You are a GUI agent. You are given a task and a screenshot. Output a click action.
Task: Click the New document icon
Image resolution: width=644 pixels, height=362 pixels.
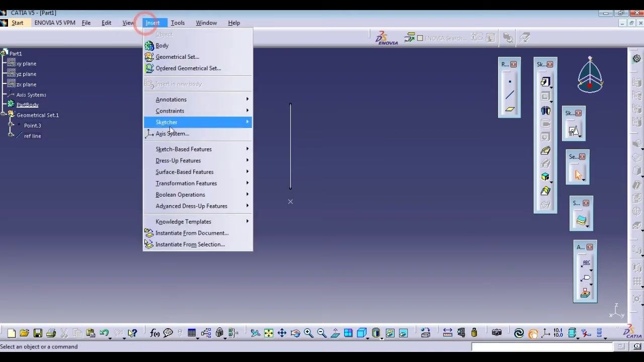click(x=11, y=333)
